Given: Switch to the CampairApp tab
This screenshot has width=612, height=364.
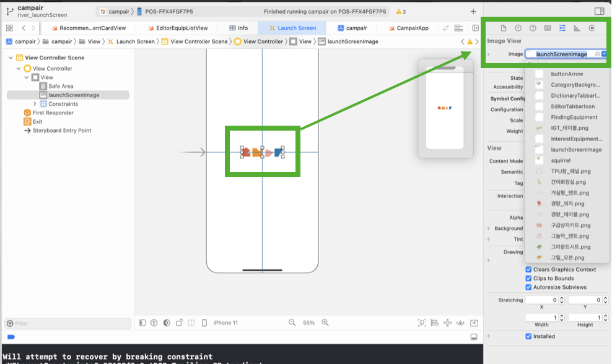Looking at the screenshot, I should (x=408, y=28).
